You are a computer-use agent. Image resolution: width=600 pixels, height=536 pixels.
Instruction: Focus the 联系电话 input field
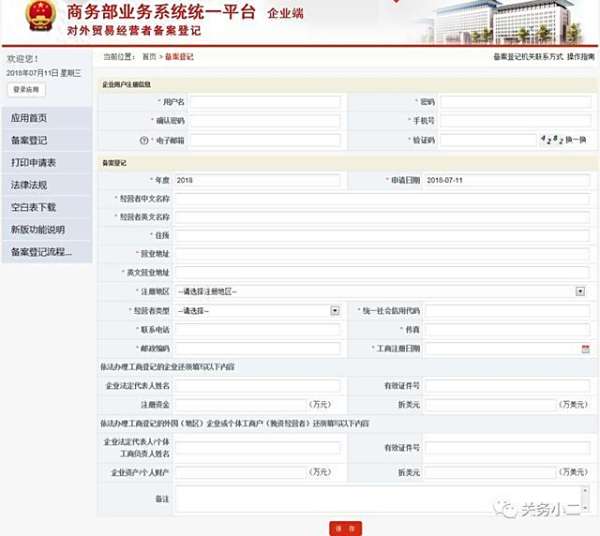pos(257,329)
